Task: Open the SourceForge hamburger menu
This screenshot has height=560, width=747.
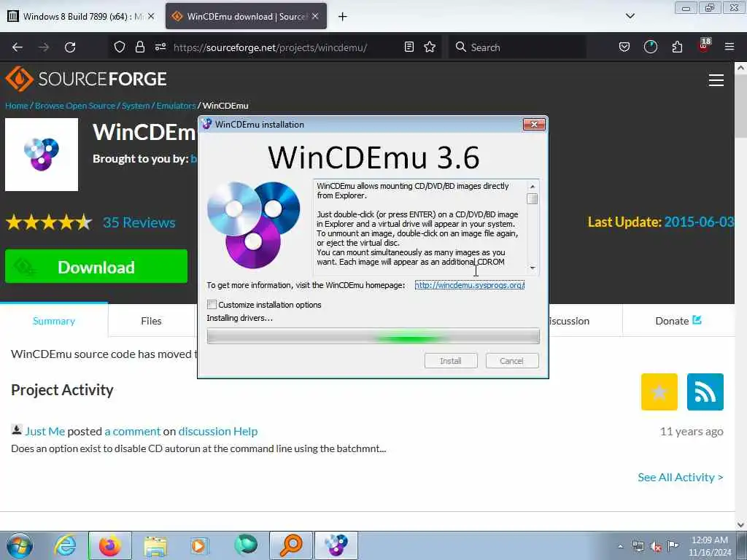Action: point(716,80)
